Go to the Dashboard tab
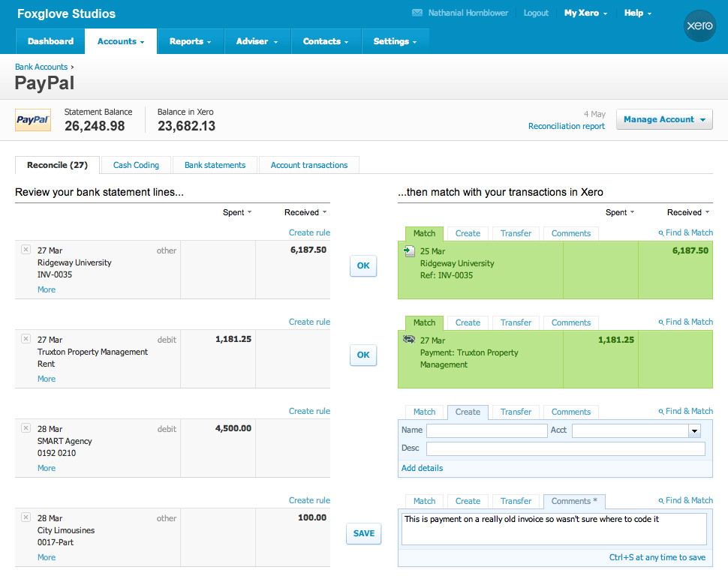The height and width of the screenshot is (579, 728). (50, 41)
